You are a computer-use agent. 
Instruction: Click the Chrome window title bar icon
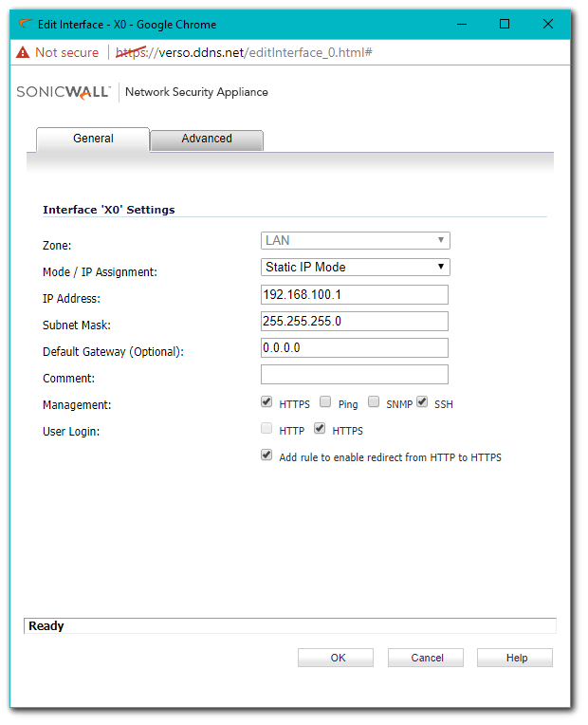tap(25, 24)
